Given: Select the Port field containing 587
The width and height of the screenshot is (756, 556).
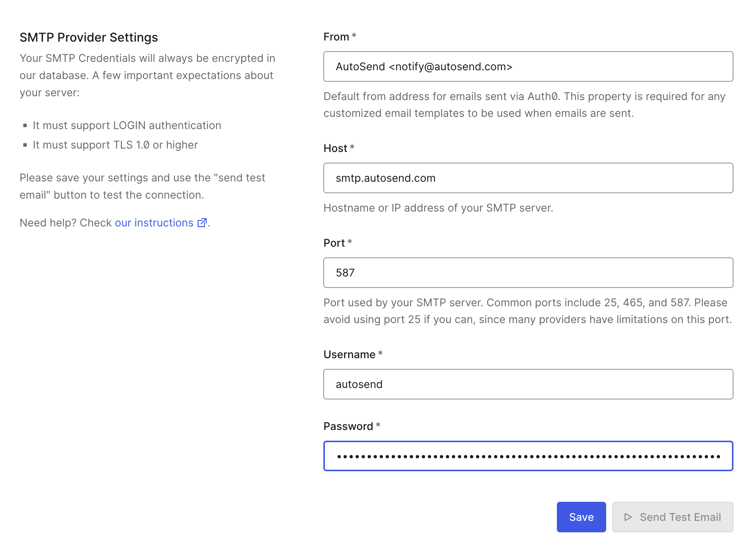Looking at the screenshot, I should click(x=528, y=273).
